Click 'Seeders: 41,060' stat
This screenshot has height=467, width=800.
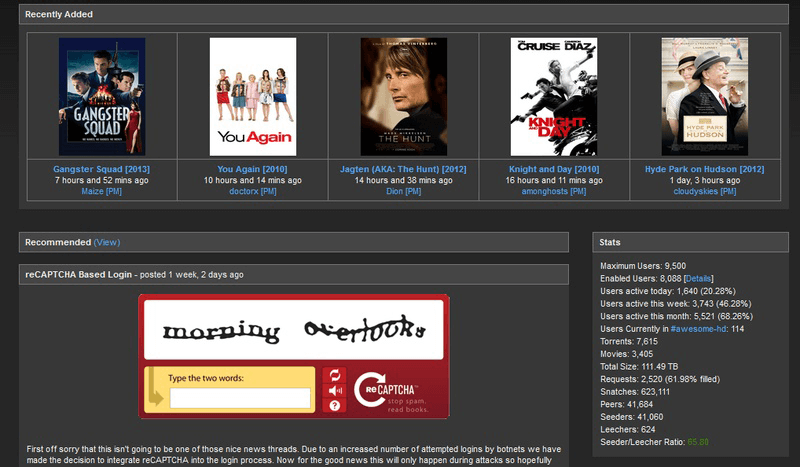[632, 417]
